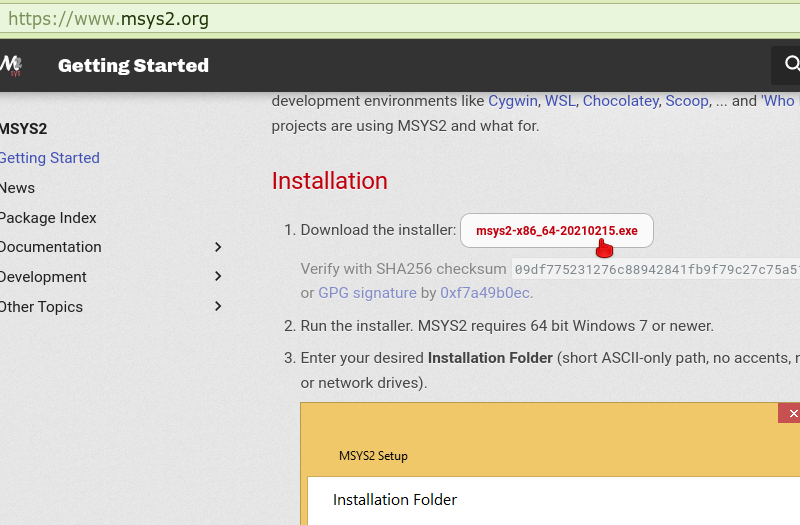The height and width of the screenshot is (525, 800).
Task: Click the 'Run the installer' step text
Action: [507, 326]
